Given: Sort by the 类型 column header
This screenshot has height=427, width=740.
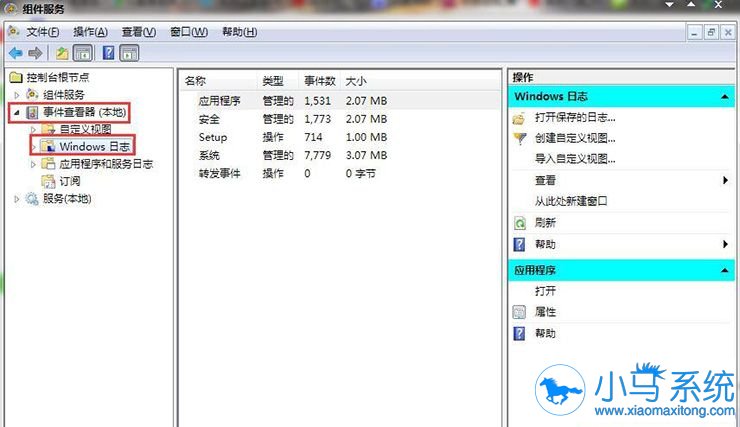Looking at the screenshot, I should tap(278, 81).
